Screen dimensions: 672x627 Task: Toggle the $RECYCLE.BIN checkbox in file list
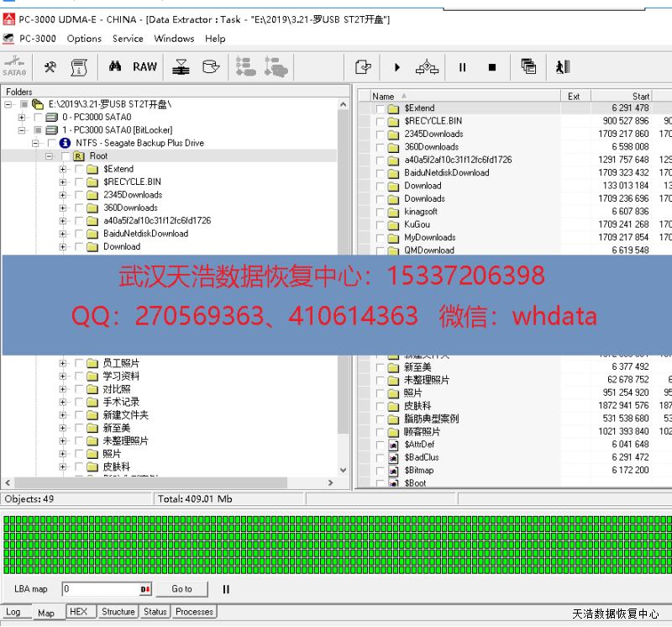coord(381,122)
